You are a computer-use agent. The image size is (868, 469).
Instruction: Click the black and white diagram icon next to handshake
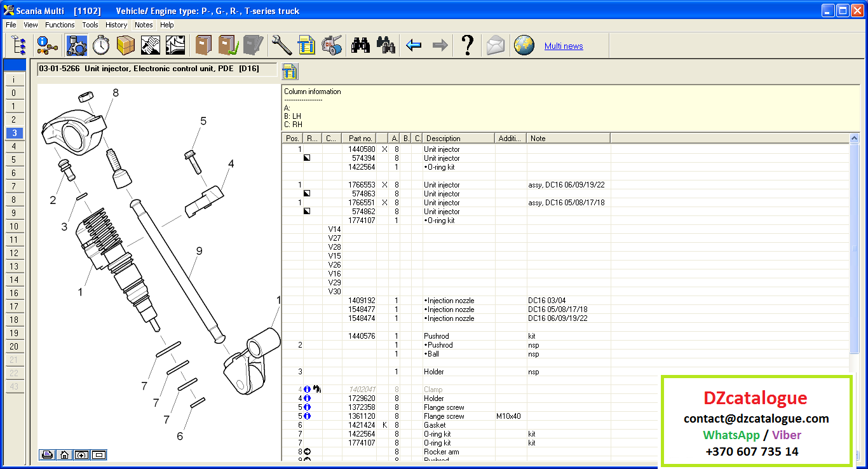coord(175,46)
